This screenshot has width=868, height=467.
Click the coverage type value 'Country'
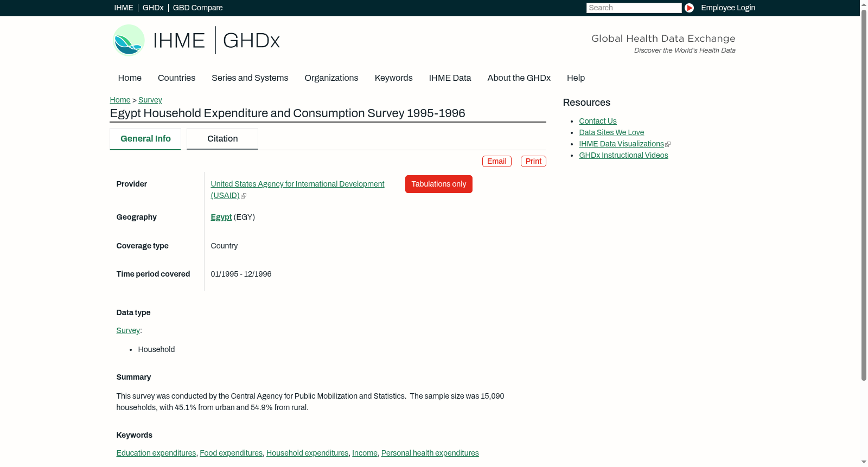pyautogui.click(x=224, y=246)
